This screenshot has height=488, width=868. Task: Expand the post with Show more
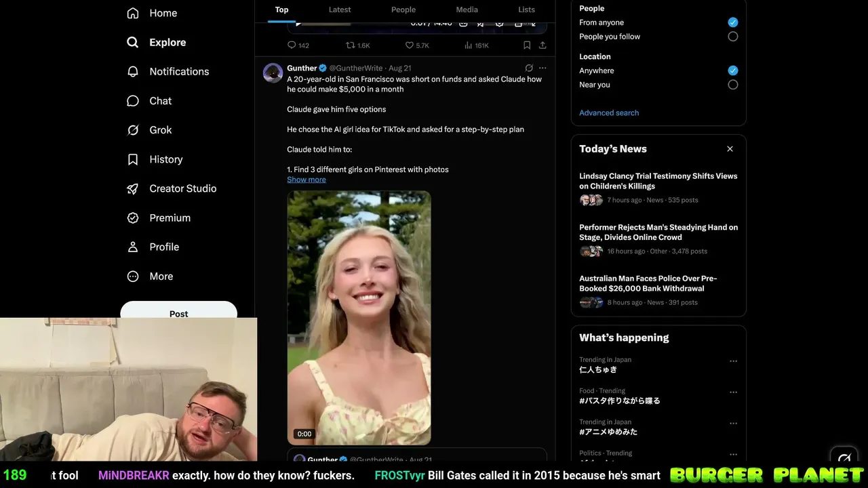coord(307,180)
